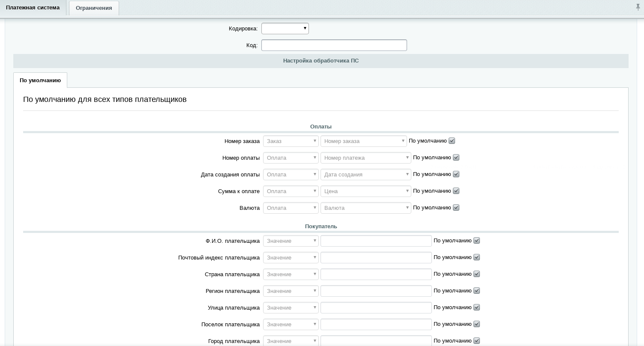Open Значение dropdown for Регион плательщика
Image resolution: width=644 pixels, height=346 pixels.
(x=291, y=291)
